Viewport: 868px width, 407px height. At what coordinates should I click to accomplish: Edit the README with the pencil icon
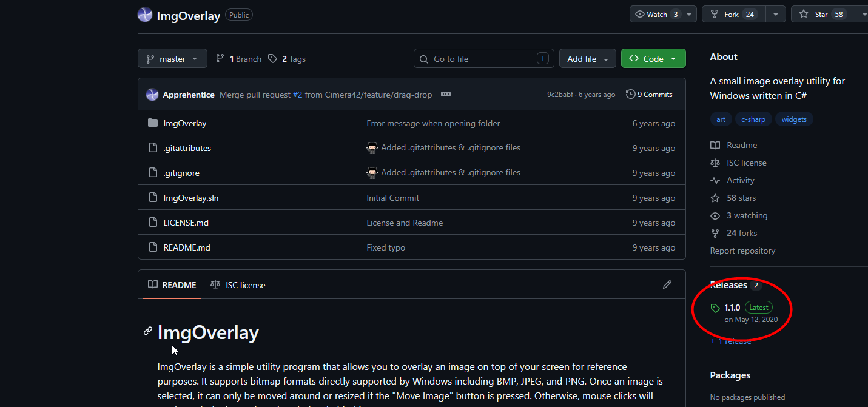[667, 284]
